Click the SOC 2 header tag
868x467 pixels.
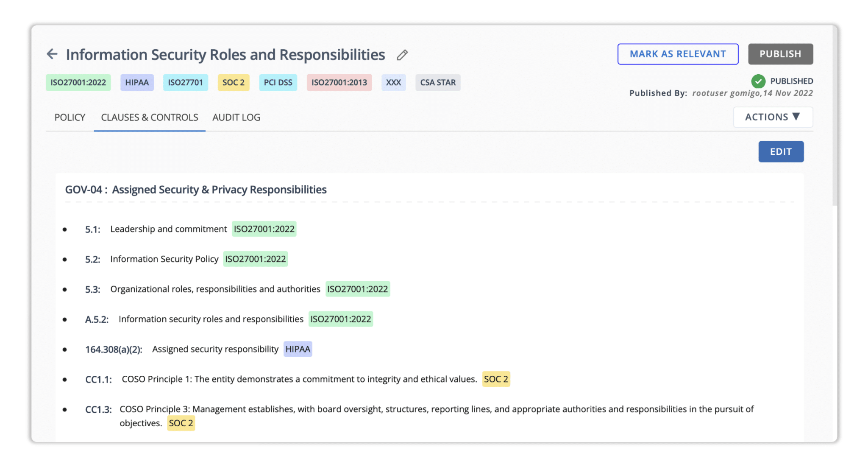pyautogui.click(x=234, y=82)
